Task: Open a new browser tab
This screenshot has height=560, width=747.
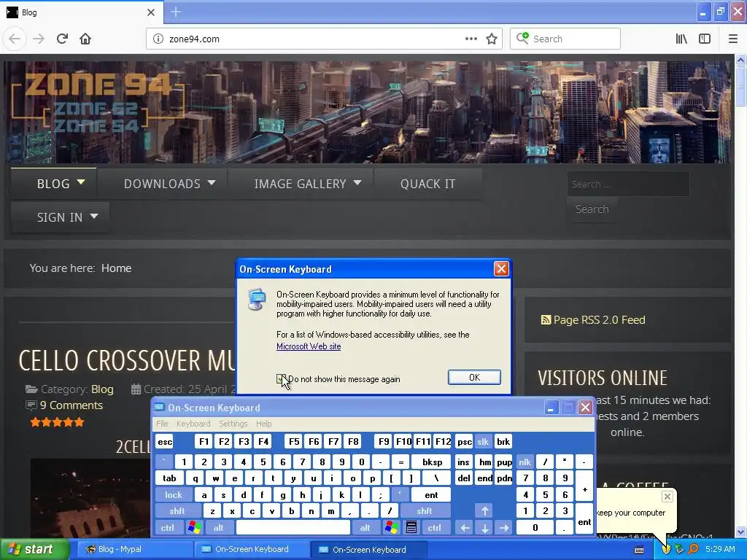Action: click(176, 12)
